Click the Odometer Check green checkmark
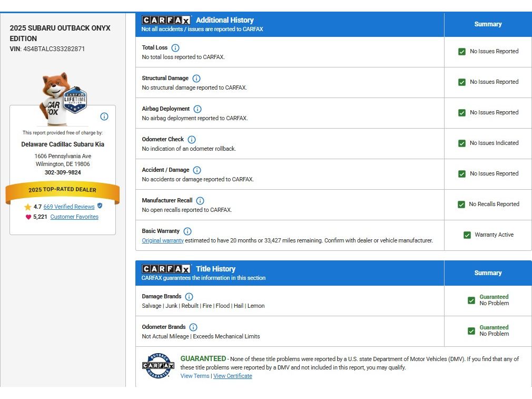 pyautogui.click(x=462, y=143)
